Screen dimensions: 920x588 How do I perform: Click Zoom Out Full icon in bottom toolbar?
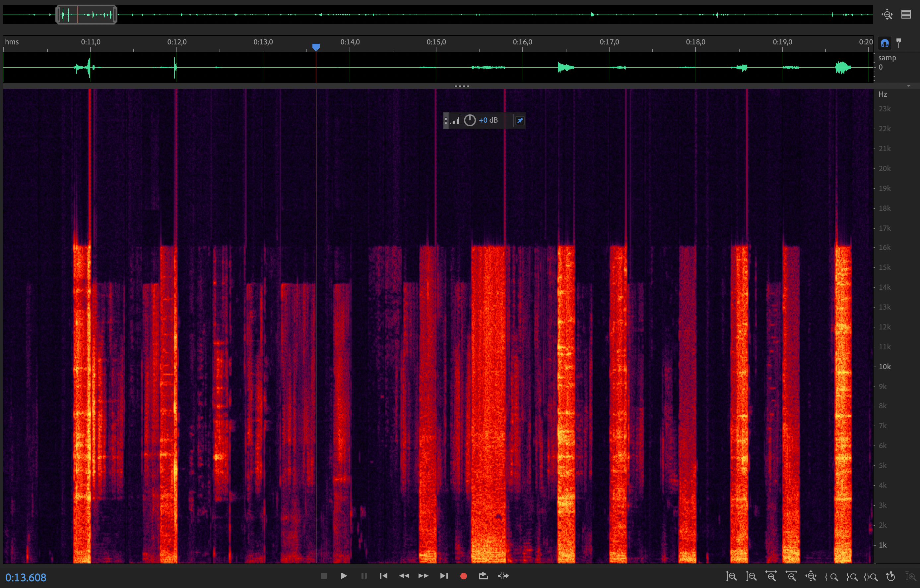click(811, 576)
